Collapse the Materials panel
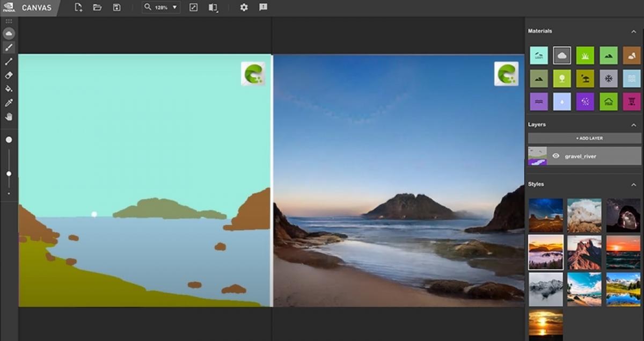The width and height of the screenshot is (644, 341). click(634, 32)
